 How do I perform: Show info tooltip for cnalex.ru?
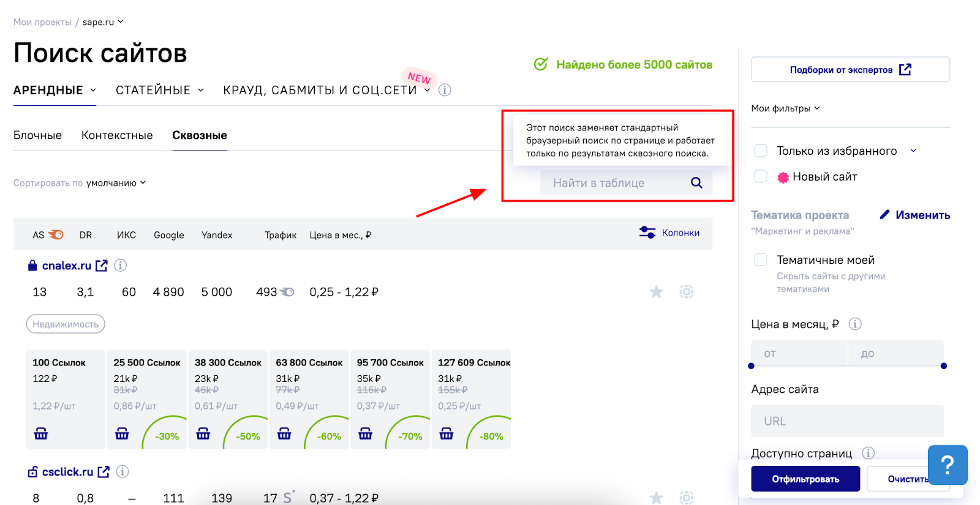pos(121,266)
